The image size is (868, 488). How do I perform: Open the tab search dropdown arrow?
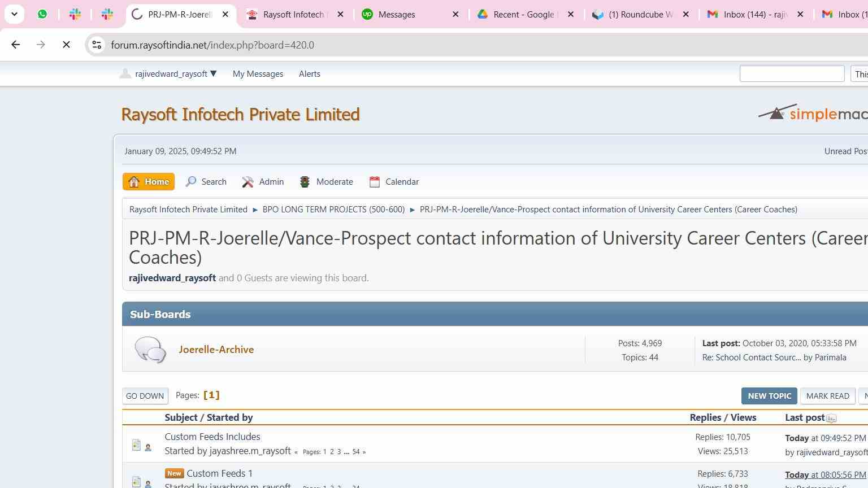click(14, 14)
